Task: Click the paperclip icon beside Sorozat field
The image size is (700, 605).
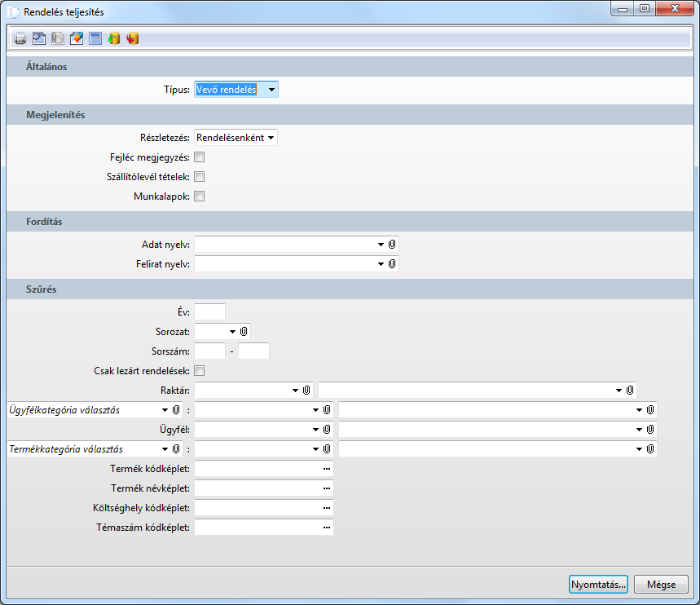Action: (244, 331)
